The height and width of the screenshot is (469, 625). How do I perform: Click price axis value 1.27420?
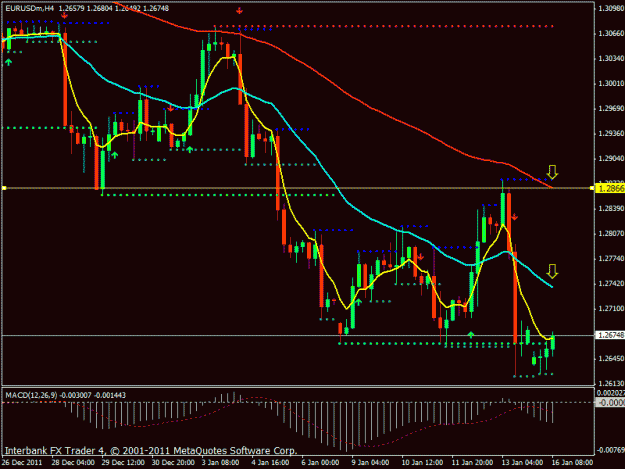click(x=611, y=284)
